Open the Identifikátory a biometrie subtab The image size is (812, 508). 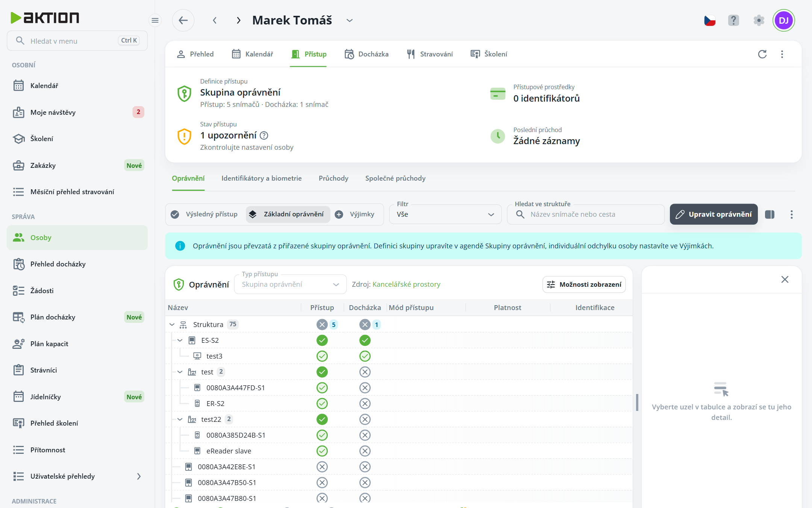tap(262, 178)
